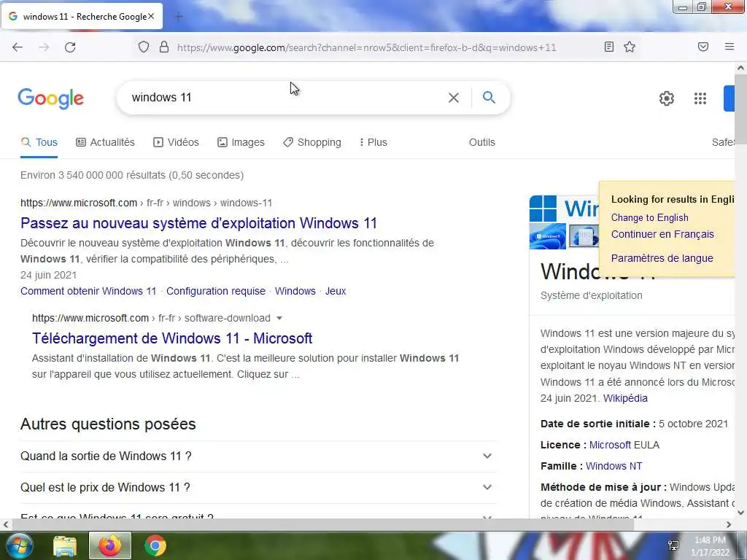The image size is (747, 560).
Task: Open Comment obtenir Windows 11 sitelink
Action: pyautogui.click(x=88, y=291)
